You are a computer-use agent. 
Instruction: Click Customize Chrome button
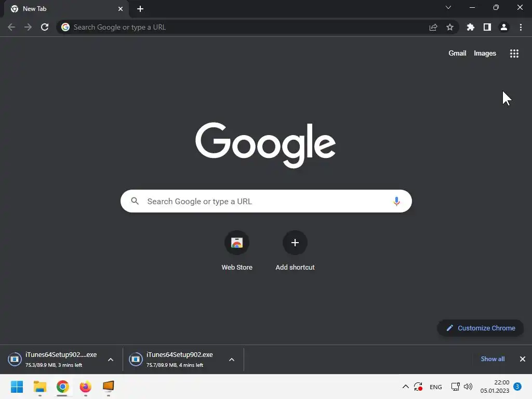click(x=481, y=328)
